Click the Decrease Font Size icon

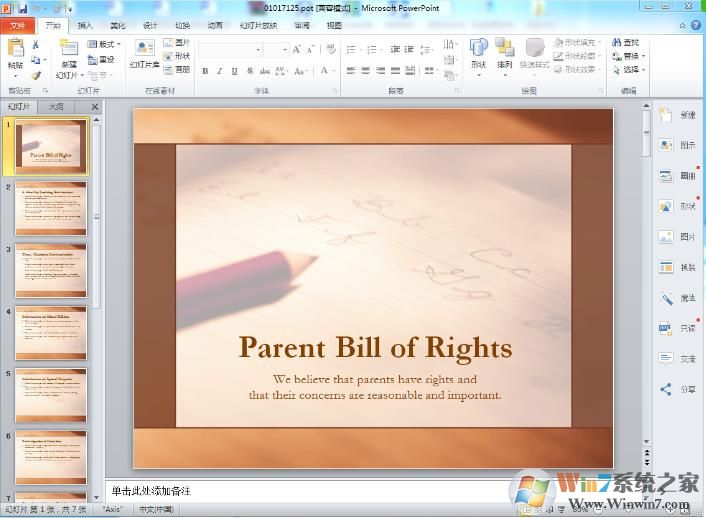[311, 49]
